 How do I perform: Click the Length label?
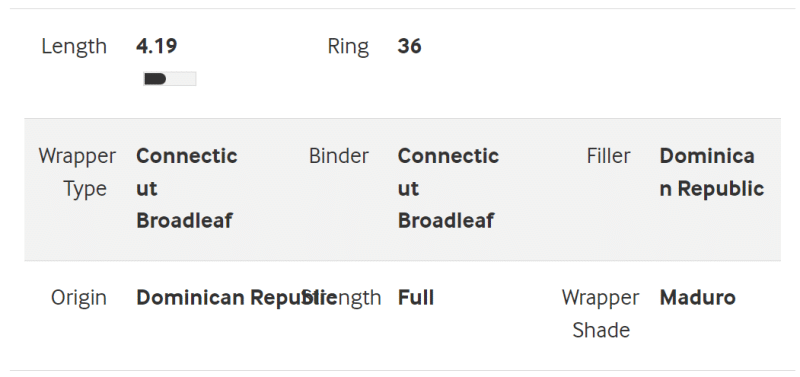coord(74,46)
